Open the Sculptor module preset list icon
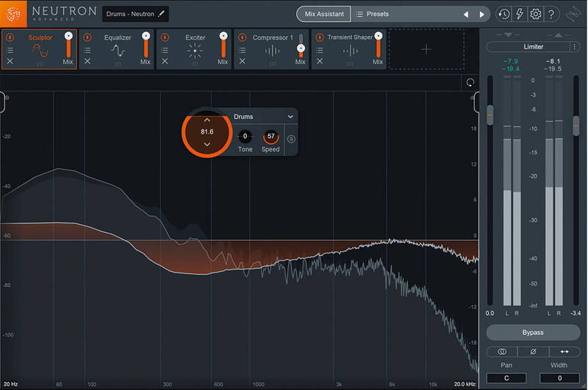This screenshot has width=588, height=390. (x=10, y=50)
